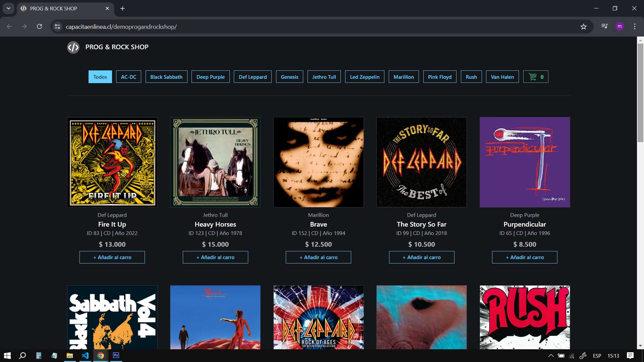Add Brave to cart
The image size is (644, 362).
(x=318, y=257)
